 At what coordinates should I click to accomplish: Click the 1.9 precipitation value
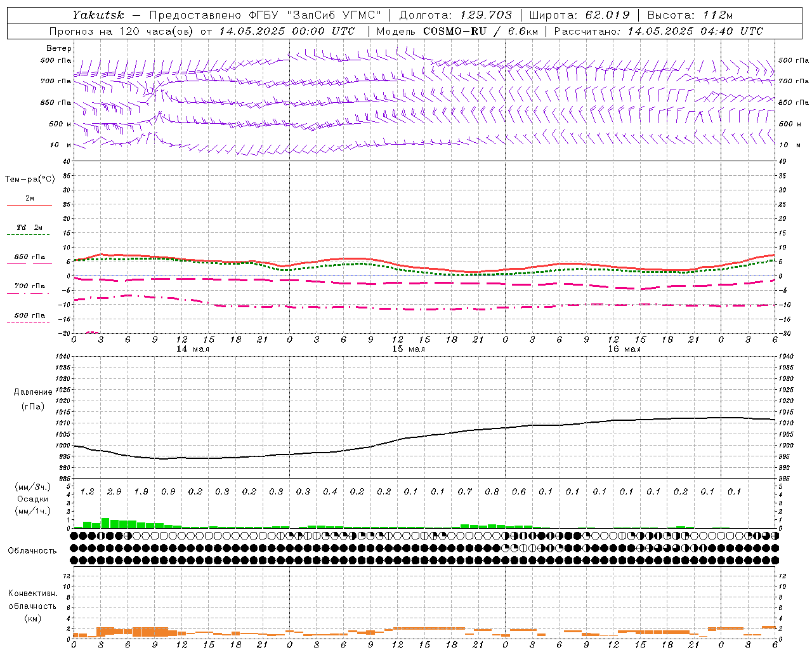141,492
